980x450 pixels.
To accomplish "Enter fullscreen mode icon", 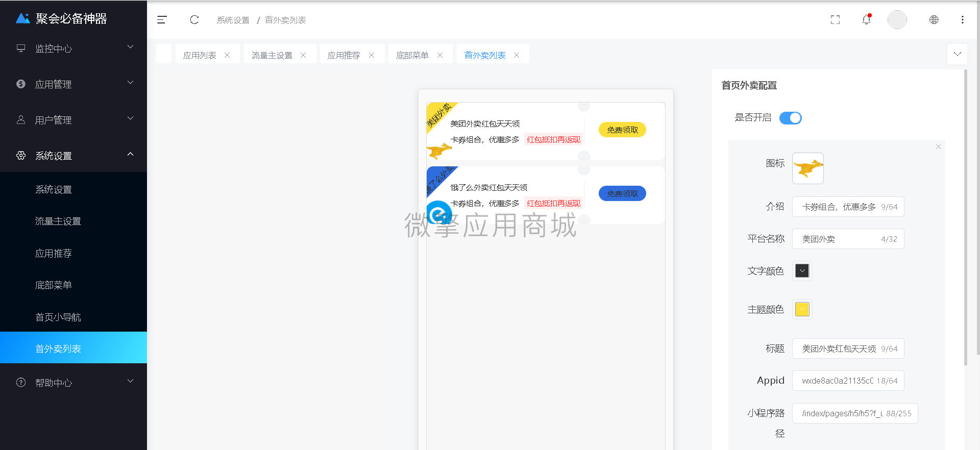I will [x=835, y=20].
